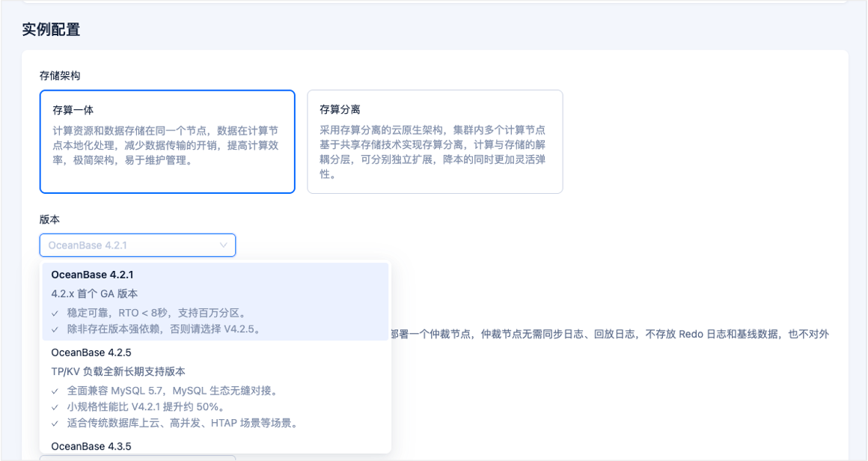The width and height of the screenshot is (868, 461).
Task: Click the 存算分离 description starting with 采用存算分离
Action: (x=433, y=152)
